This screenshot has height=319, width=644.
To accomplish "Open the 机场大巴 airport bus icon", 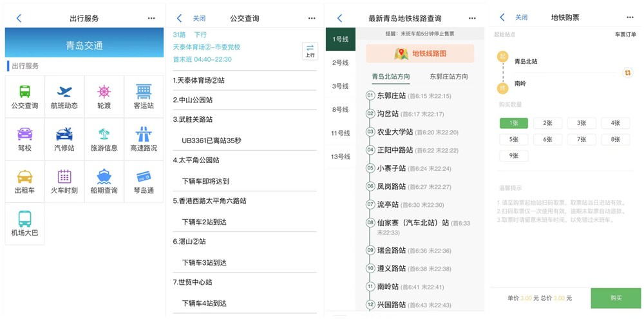I will 24,224.
